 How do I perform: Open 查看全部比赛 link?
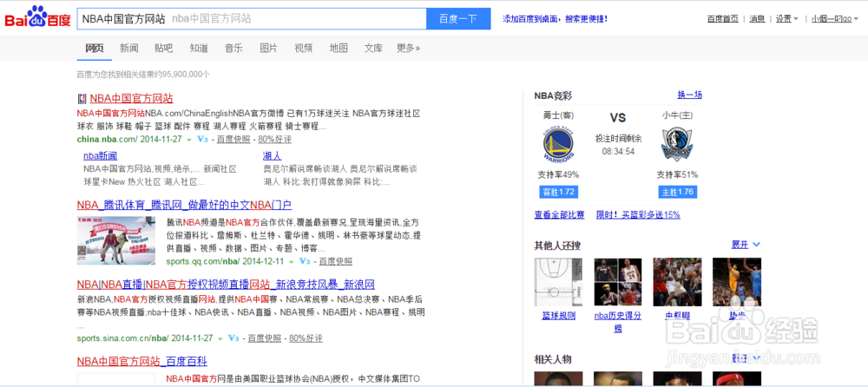(559, 215)
